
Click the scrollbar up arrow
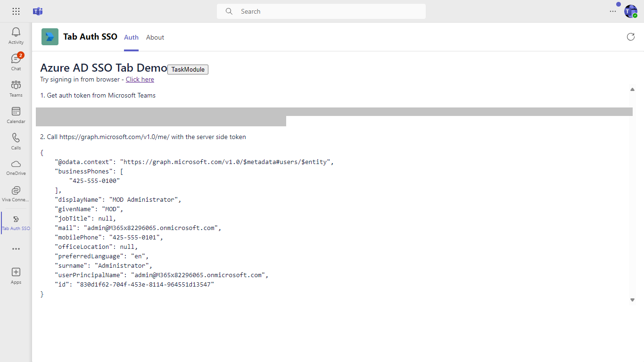point(632,89)
